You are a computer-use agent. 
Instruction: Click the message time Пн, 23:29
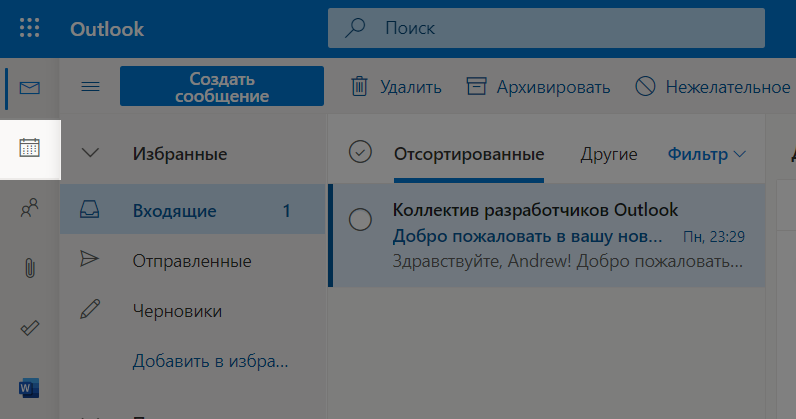pos(714,237)
